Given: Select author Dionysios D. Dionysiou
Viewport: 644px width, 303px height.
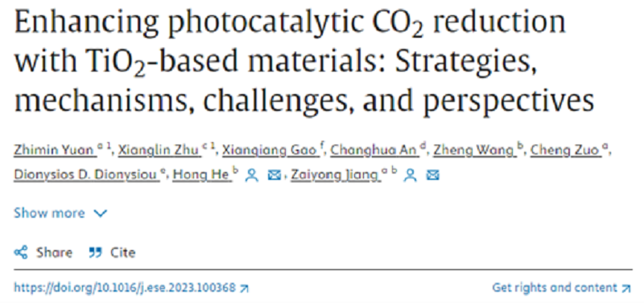Looking at the screenshot, I should [x=86, y=175].
